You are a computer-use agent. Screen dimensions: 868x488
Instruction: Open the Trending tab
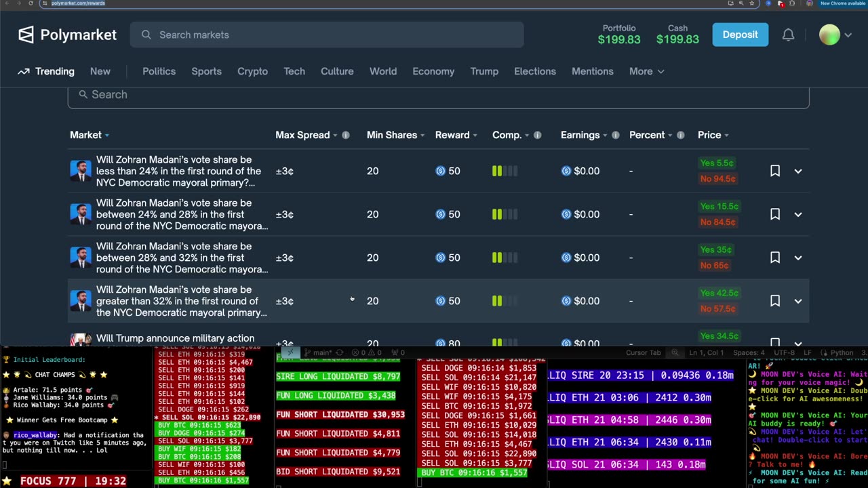(x=46, y=71)
